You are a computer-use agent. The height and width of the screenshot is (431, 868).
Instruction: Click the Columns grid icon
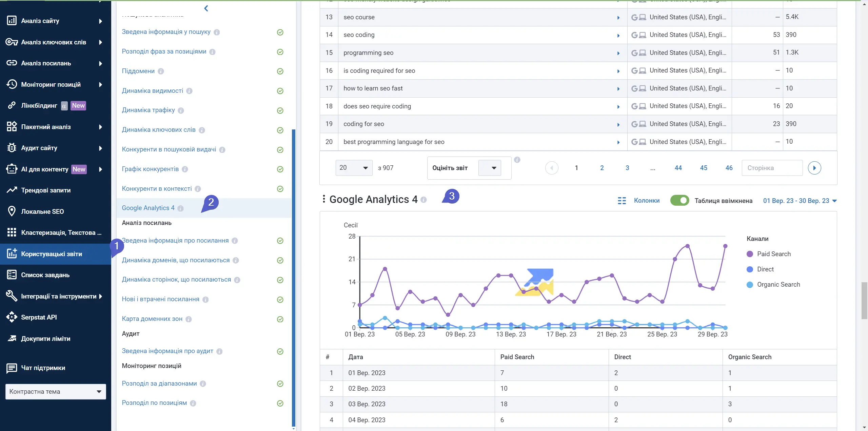(x=622, y=201)
